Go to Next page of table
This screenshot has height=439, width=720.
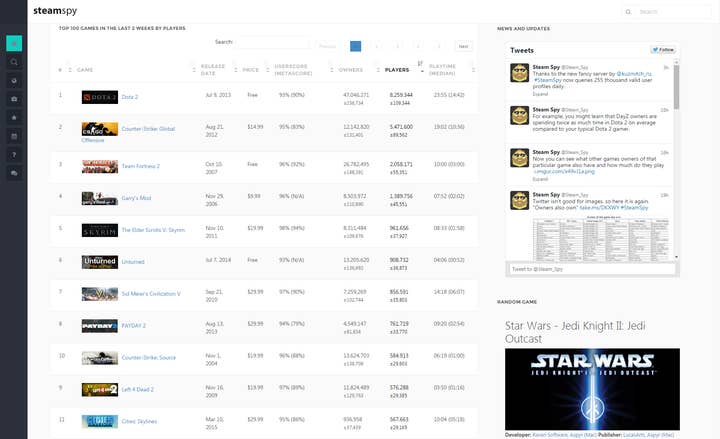click(463, 46)
